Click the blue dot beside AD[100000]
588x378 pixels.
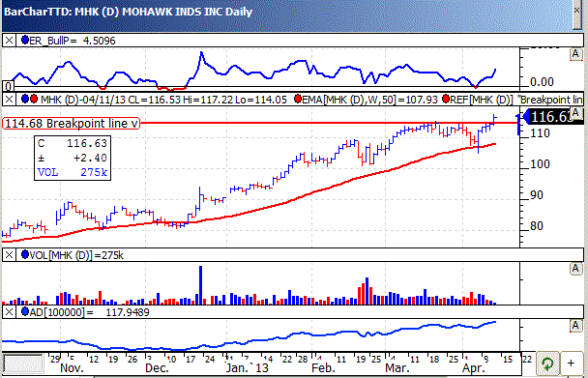[25, 311]
